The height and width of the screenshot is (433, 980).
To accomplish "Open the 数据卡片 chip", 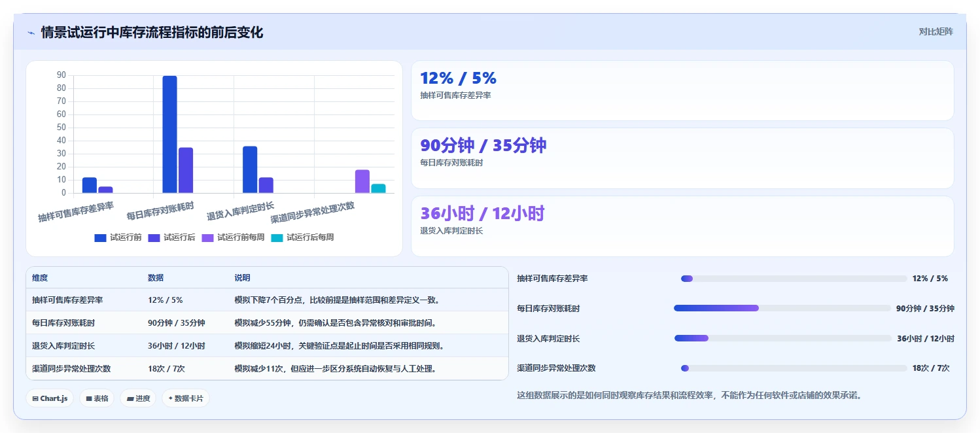I will click(x=186, y=398).
